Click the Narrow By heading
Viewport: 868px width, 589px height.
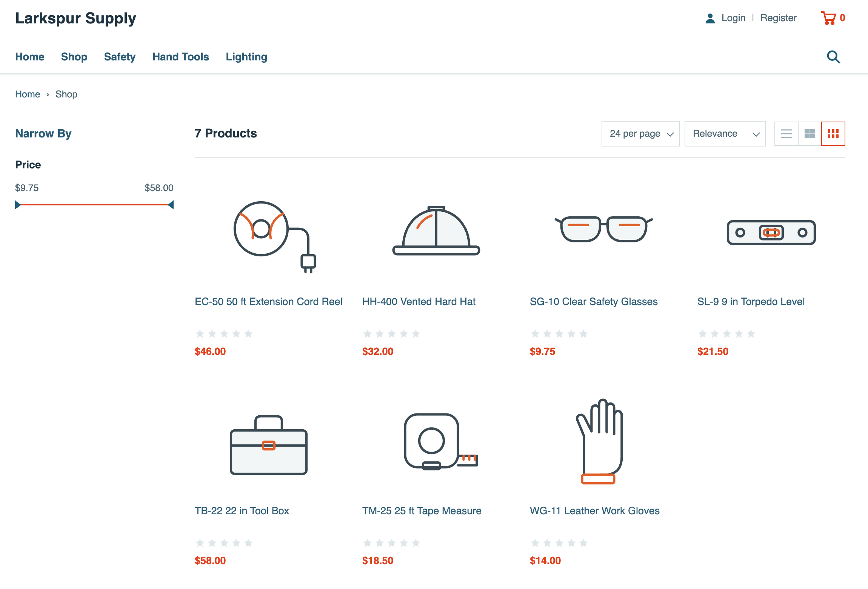43,134
